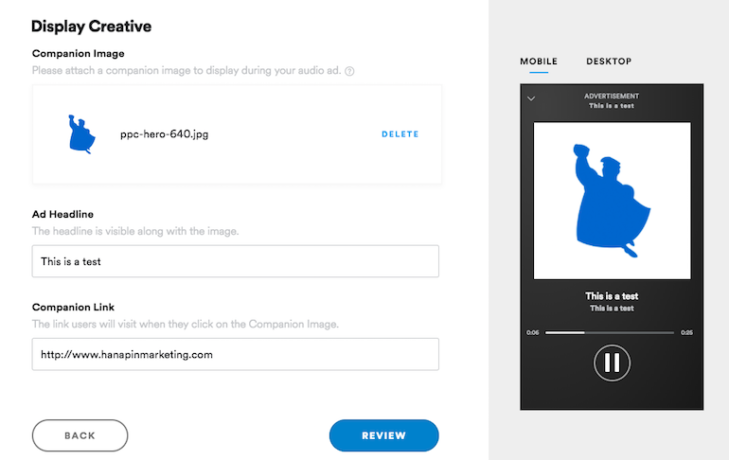This screenshot has height=460, width=729.
Task: Delete the uploaded companion image
Action: [400, 134]
